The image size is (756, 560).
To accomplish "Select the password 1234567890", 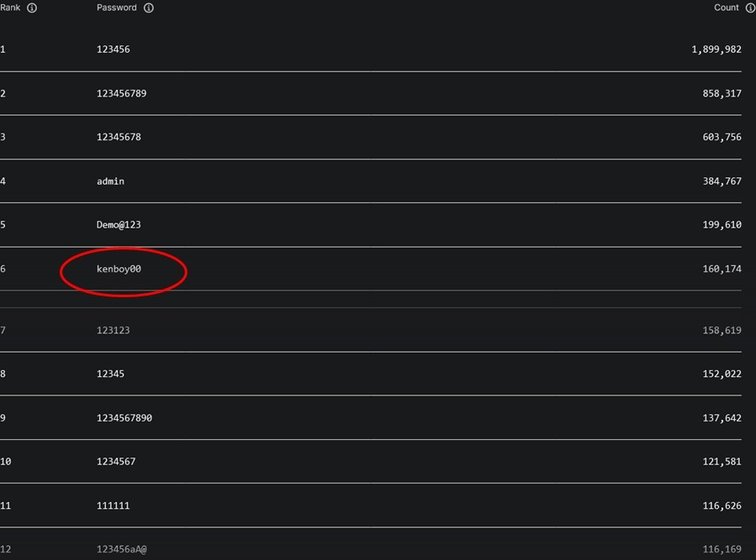I will [124, 418].
